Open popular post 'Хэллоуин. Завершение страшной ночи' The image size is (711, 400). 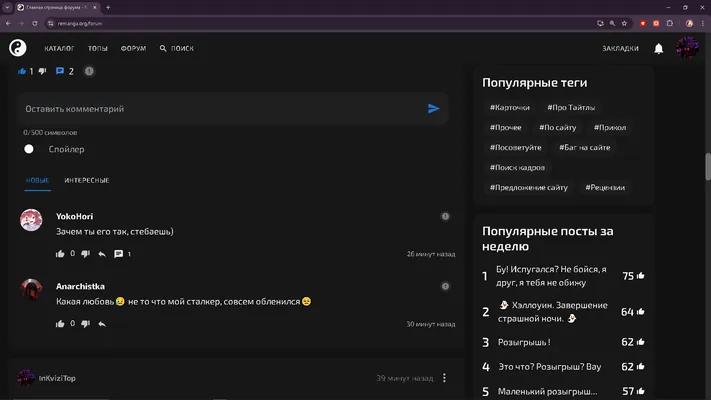tap(553, 312)
